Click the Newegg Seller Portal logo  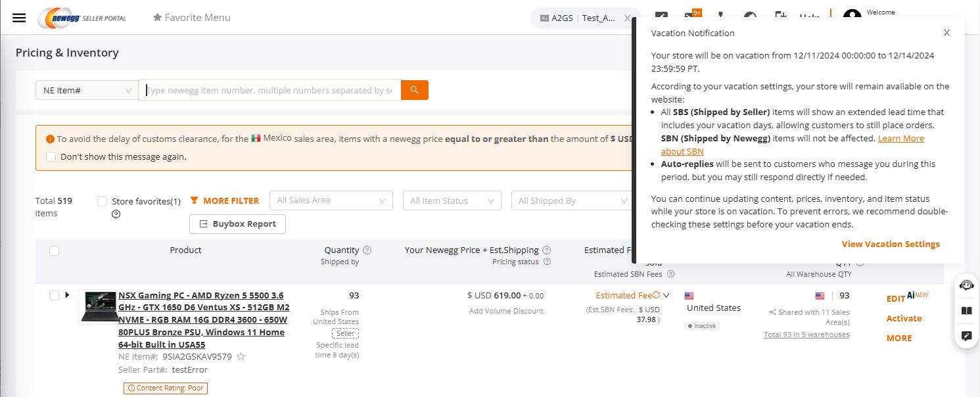(82, 18)
